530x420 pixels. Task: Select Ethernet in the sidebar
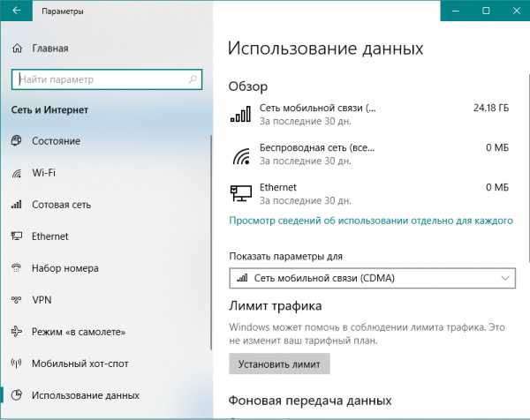50,236
